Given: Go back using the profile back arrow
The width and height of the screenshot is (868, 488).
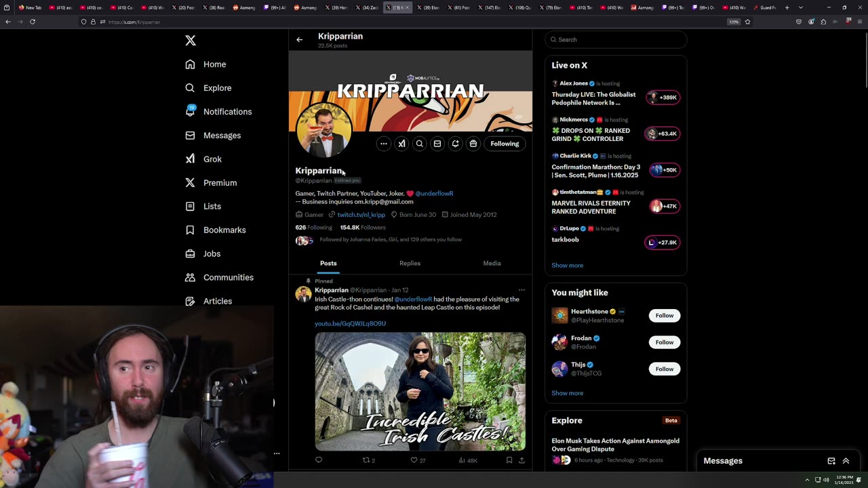Looking at the screenshot, I should click(299, 39).
